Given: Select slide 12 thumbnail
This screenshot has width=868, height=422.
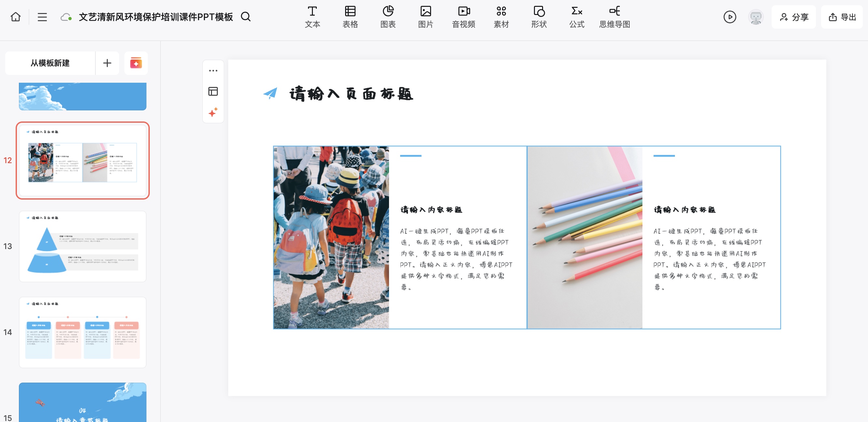Looking at the screenshot, I should coord(83,161).
